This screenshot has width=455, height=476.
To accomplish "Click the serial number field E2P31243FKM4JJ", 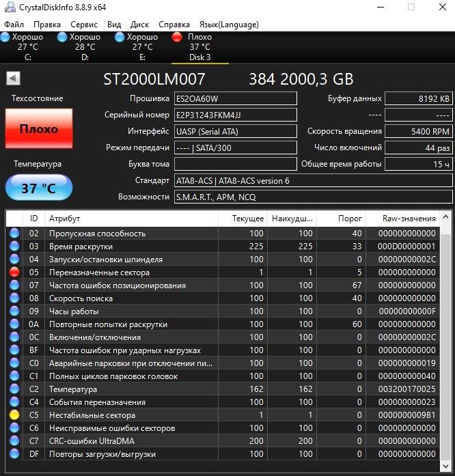I will 236,115.
